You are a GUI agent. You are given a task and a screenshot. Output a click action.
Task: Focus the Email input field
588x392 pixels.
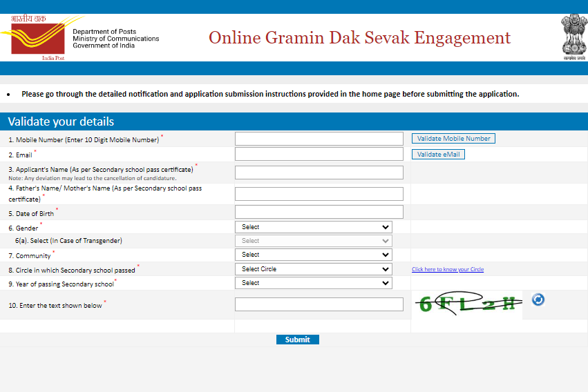319,154
